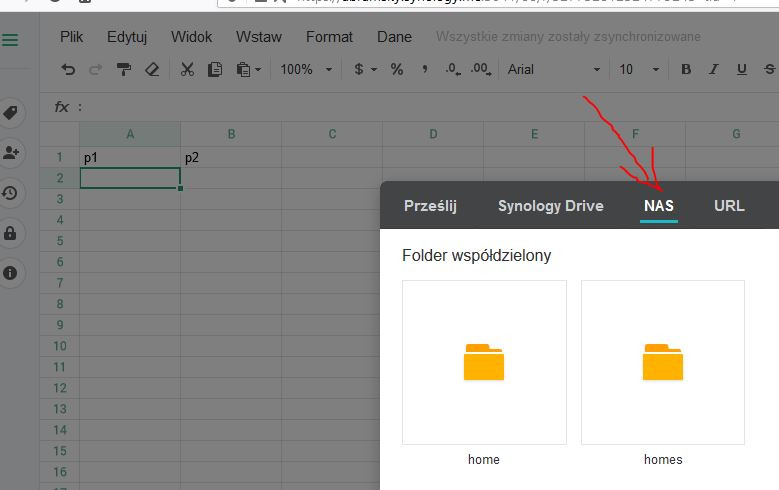Click the tag icon in sidebar
This screenshot has height=490, width=779.
click(x=11, y=113)
